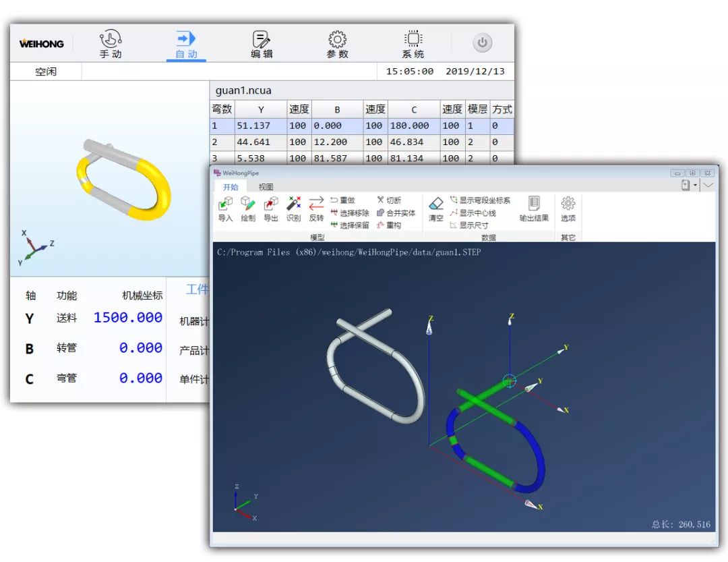Click C value 46.834 cell
728x562 pixels.
click(x=414, y=142)
